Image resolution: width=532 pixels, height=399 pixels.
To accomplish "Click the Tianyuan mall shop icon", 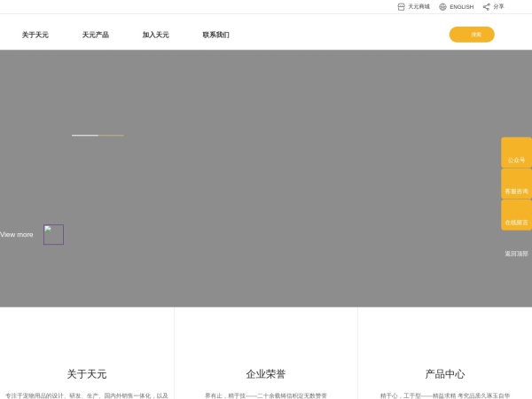I will click(401, 6).
